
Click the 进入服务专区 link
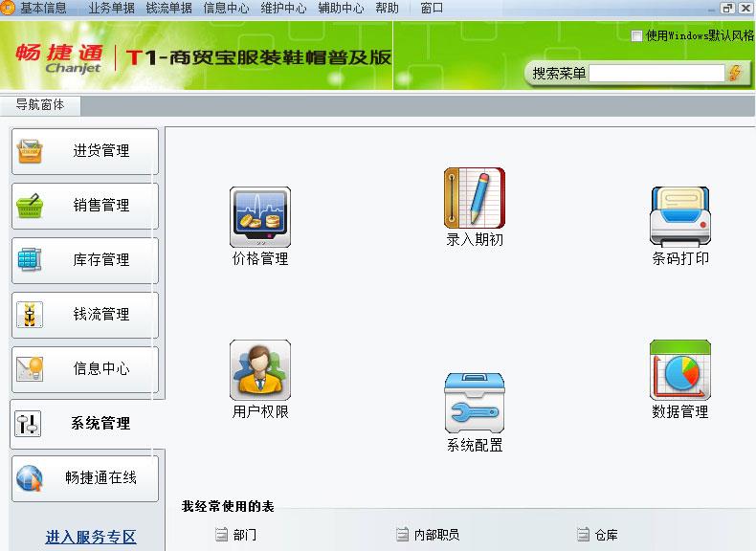(91, 537)
